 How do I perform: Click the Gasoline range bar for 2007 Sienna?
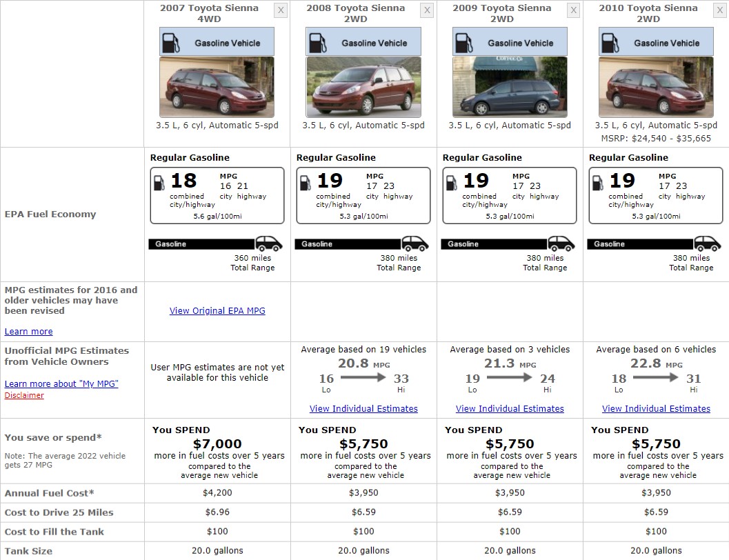[x=202, y=244]
